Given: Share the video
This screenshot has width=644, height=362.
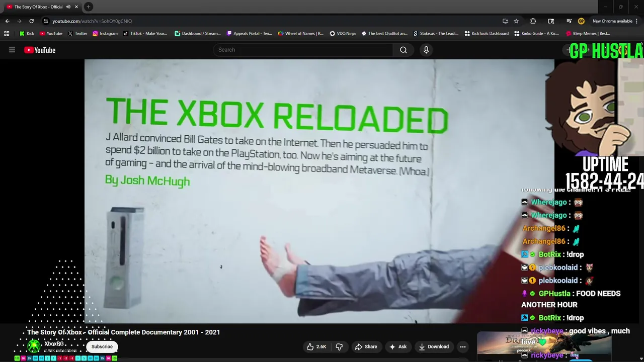Looking at the screenshot, I should tap(366, 346).
